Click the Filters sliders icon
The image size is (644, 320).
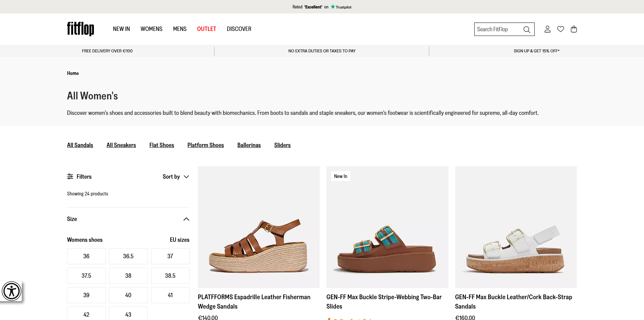click(x=70, y=176)
